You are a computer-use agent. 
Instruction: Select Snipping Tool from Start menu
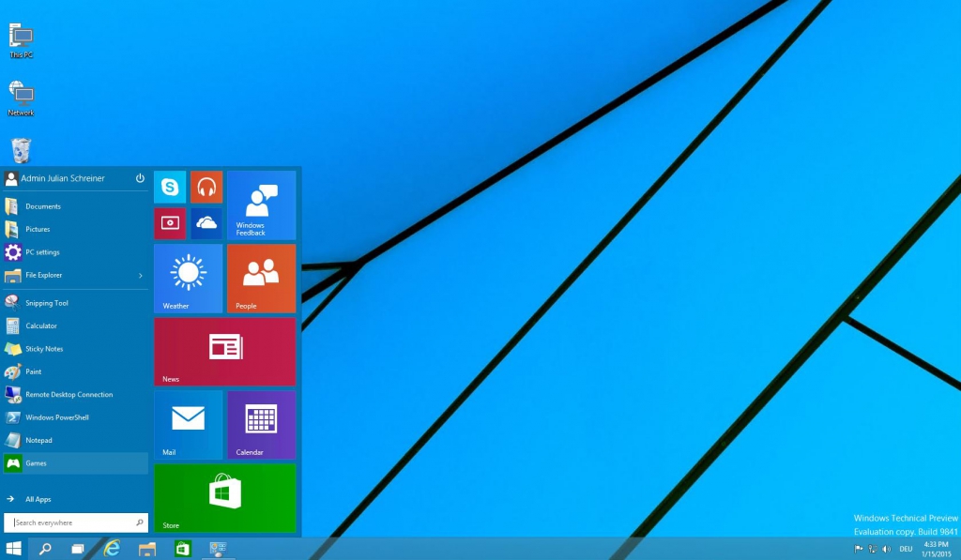[47, 303]
